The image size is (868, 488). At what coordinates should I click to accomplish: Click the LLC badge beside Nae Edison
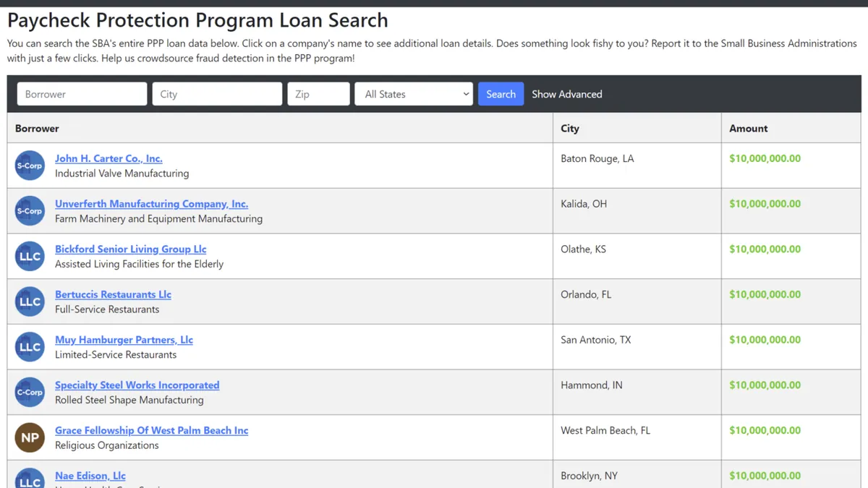(x=30, y=478)
